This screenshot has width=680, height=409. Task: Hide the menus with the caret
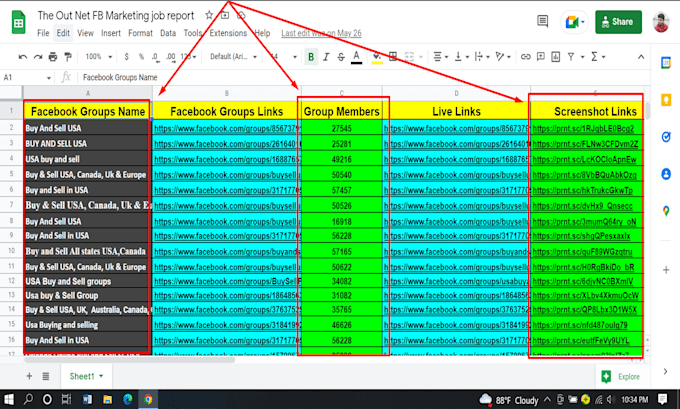point(641,57)
